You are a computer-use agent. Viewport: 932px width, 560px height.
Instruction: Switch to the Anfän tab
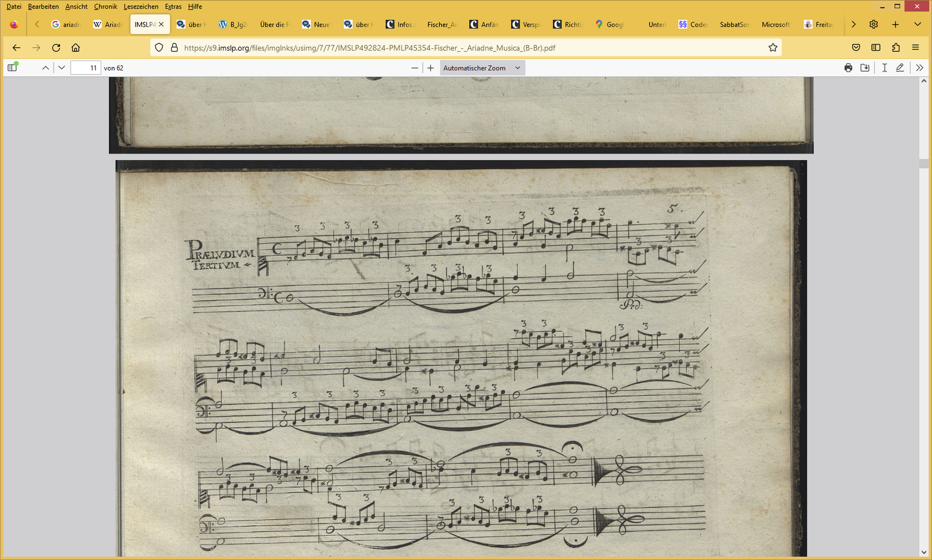[484, 24]
